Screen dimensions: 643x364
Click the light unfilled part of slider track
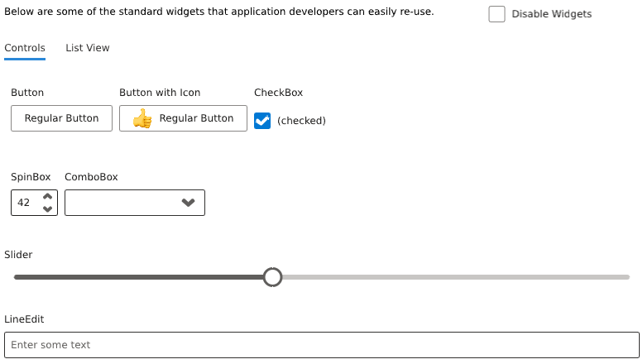pyautogui.click(x=455, y=277)
